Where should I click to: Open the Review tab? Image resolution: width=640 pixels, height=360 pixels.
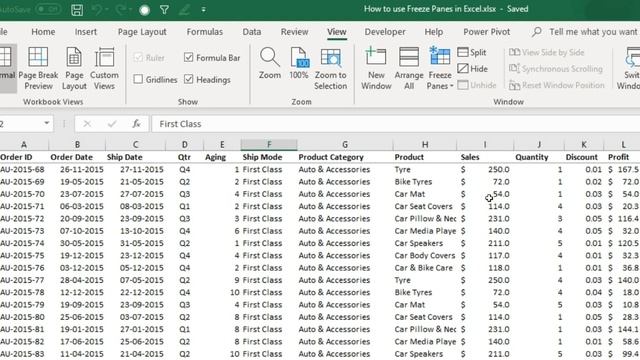coord(294,32)
